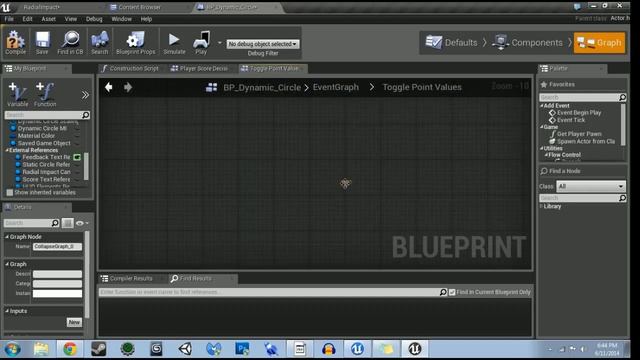Switch to Components mode
640x360 pixels.
click(x=527, y=42)
